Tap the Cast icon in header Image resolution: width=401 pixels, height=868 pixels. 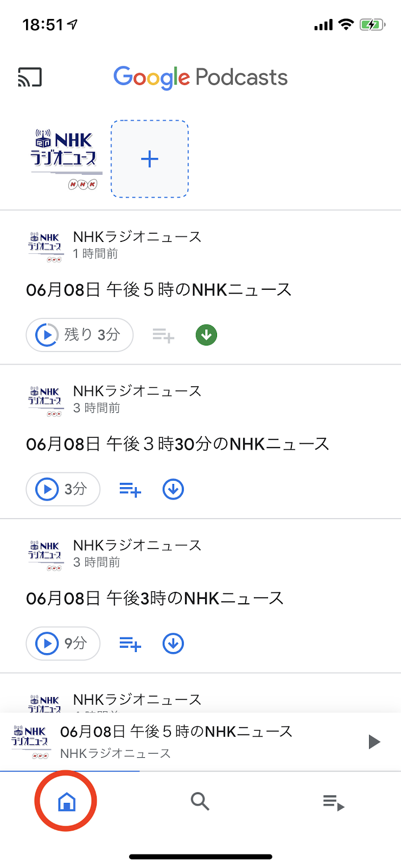point(30,78)
